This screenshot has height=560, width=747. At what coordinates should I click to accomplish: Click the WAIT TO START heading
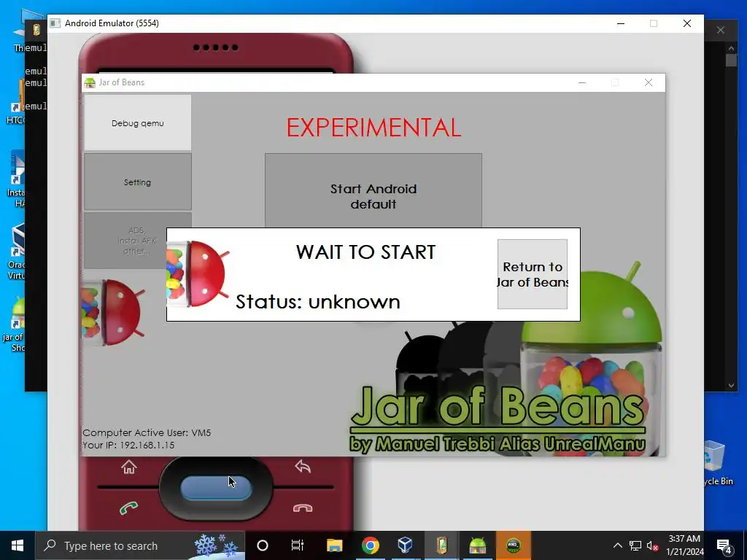tap(366, 252)
